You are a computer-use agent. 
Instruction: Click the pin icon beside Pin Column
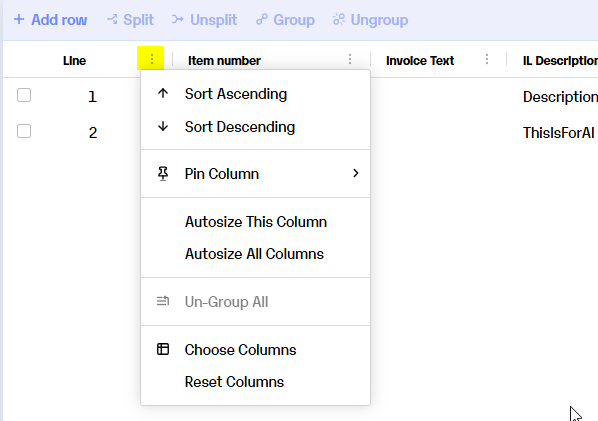pyautogui.click(x=163, y=174)
